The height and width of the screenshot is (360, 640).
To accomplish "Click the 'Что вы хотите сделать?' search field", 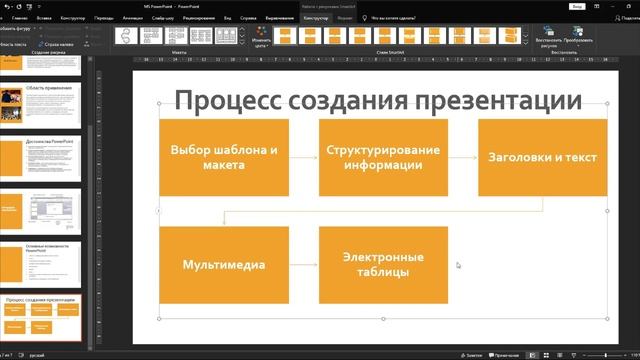I will point(393,18).
